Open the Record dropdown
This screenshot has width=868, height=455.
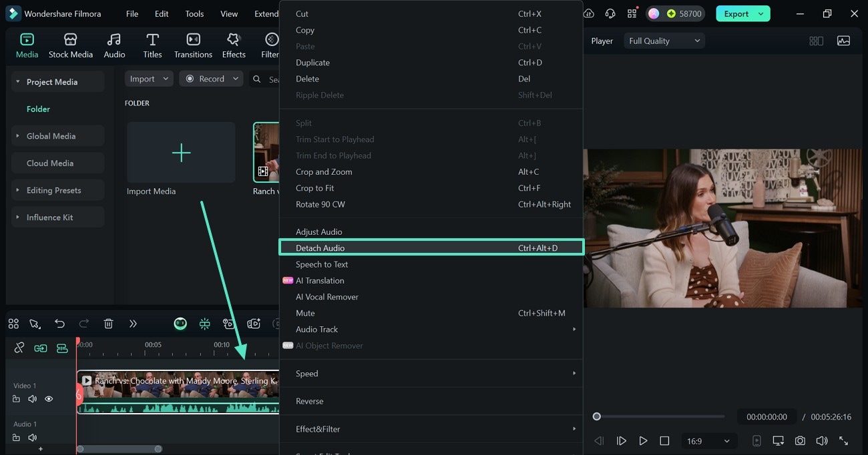[x=212, y=79]
